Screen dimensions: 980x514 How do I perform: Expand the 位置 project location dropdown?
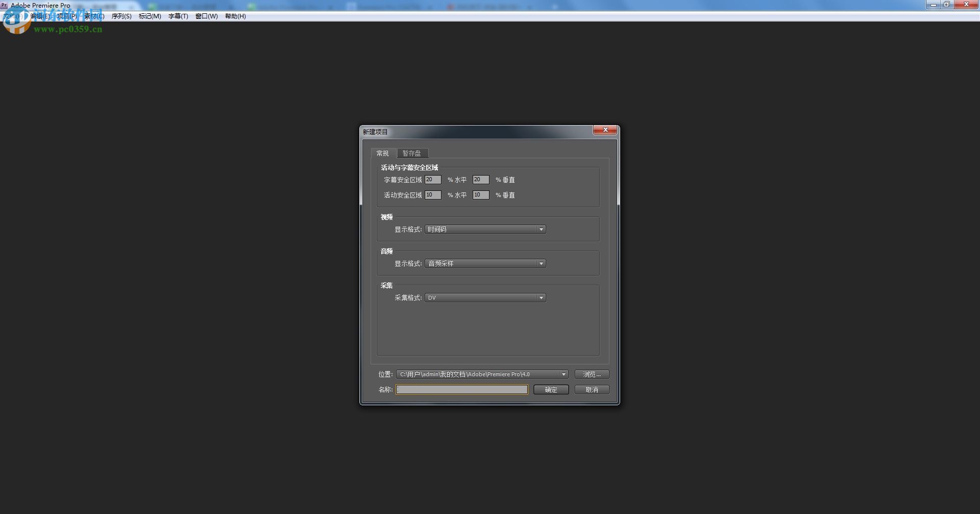563,374
